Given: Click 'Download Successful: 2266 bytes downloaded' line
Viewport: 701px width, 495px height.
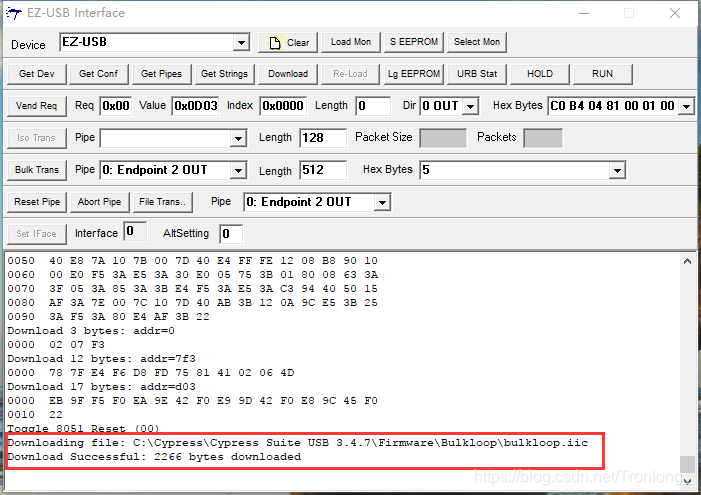Looking at the screenshot, I should tap(155, 457).
